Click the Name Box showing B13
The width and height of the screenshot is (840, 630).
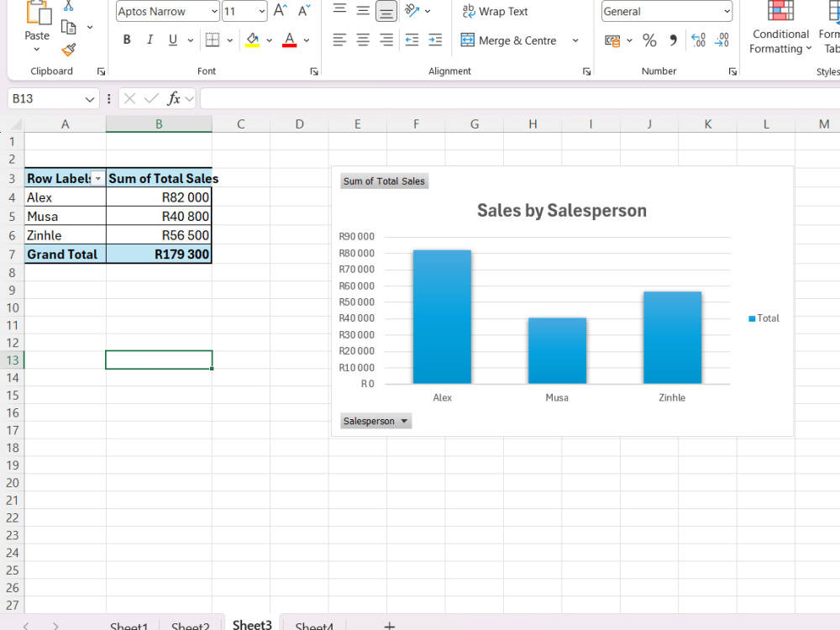click(x=46, y=98)
